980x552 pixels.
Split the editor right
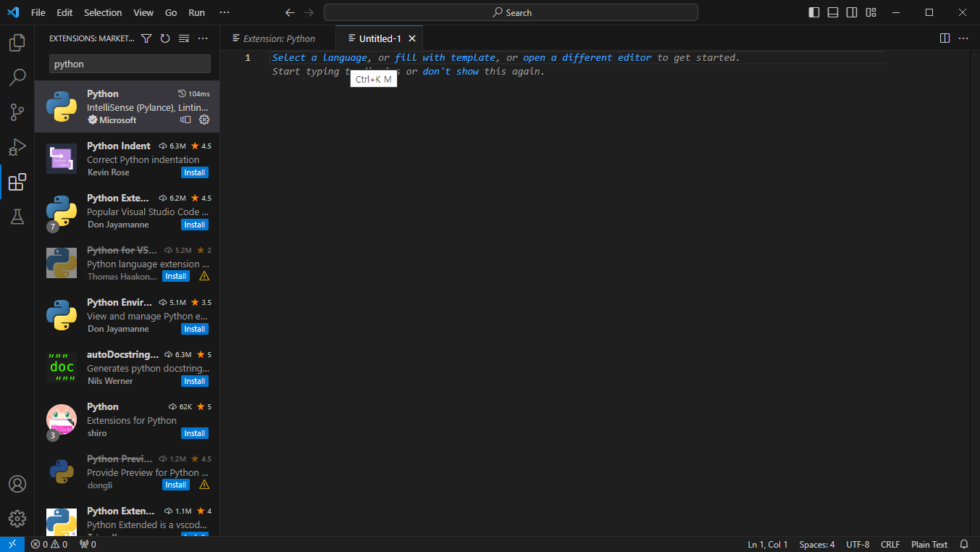945,38
